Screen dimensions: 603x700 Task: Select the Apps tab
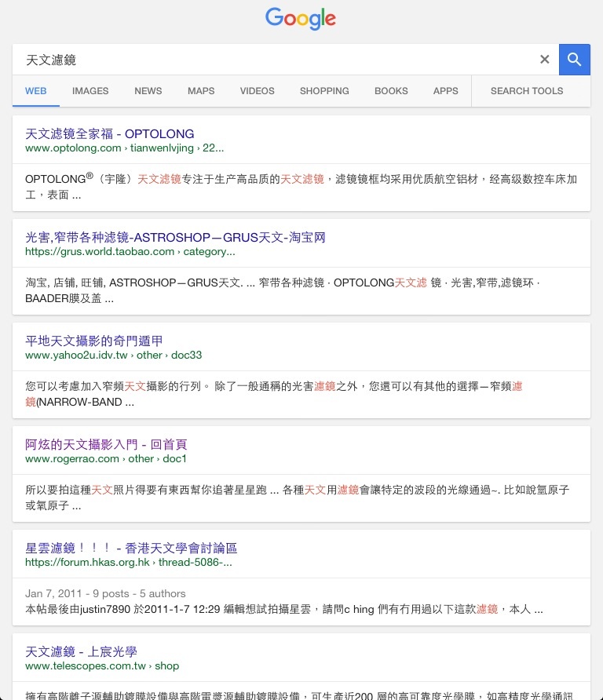[x=445, y=91]
